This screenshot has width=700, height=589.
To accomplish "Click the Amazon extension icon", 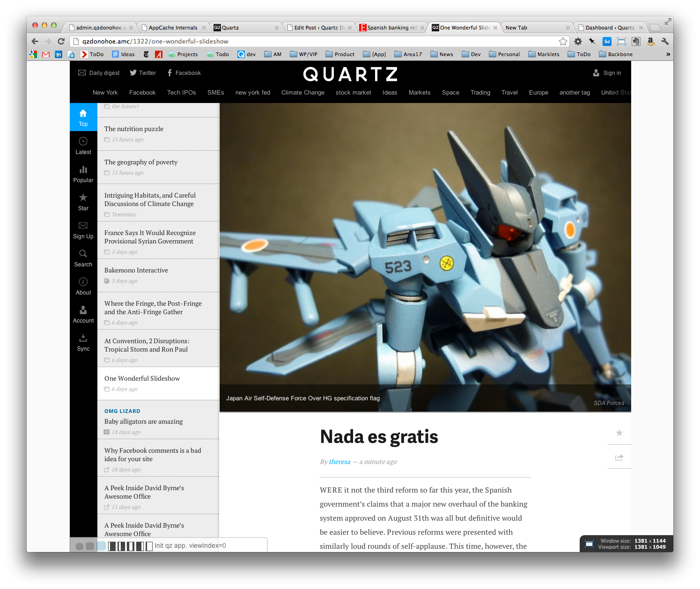I will (650, 41).
